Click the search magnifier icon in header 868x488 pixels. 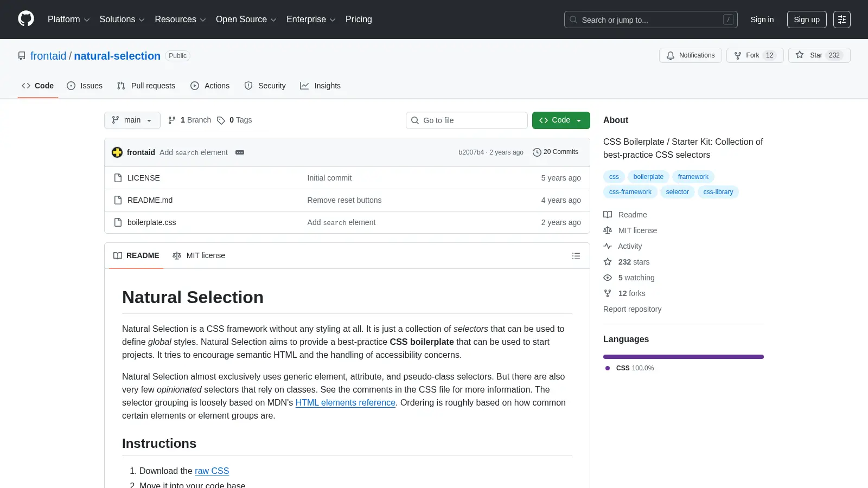pyautogui.click(x=573, y=20)
